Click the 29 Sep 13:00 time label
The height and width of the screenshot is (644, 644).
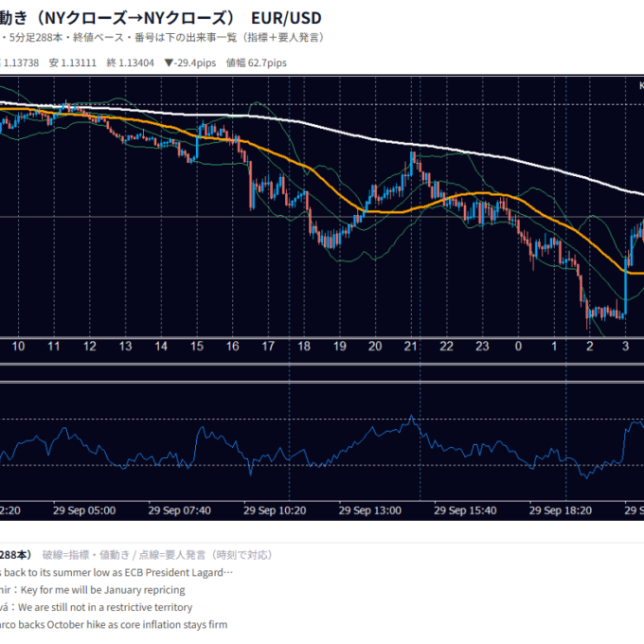[370, 510]
